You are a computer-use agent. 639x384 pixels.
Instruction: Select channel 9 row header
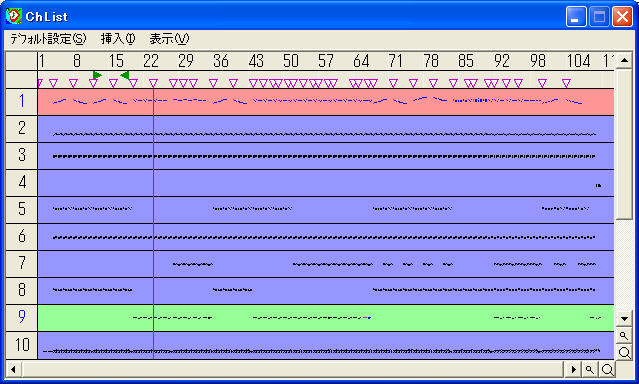(22, 317)
